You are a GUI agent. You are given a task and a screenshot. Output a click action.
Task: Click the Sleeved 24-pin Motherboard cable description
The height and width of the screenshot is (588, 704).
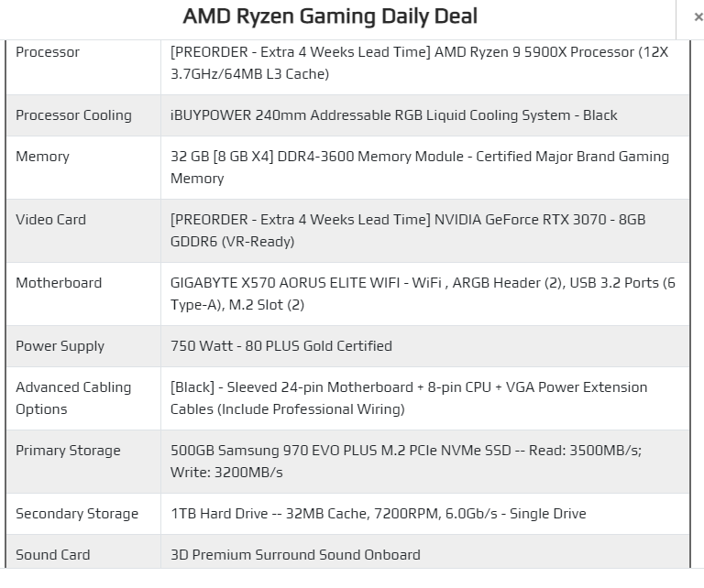pyautogui.click(x=409, y=398)
